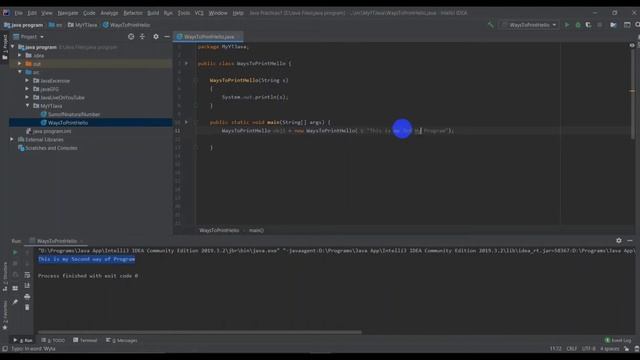This screenshot has height=360, width=640.
Task: Select the SumofNnaturalNumber class
Action: click(70, 114)
